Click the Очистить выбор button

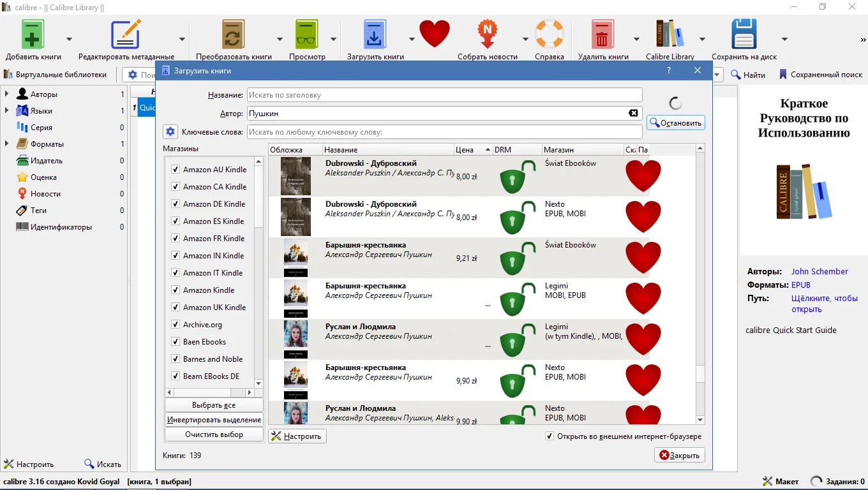point(214,434)
